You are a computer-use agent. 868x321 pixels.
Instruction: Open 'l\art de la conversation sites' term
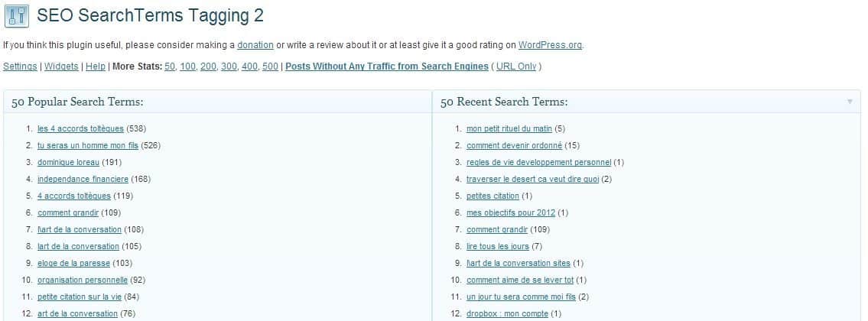coord(519,264)
